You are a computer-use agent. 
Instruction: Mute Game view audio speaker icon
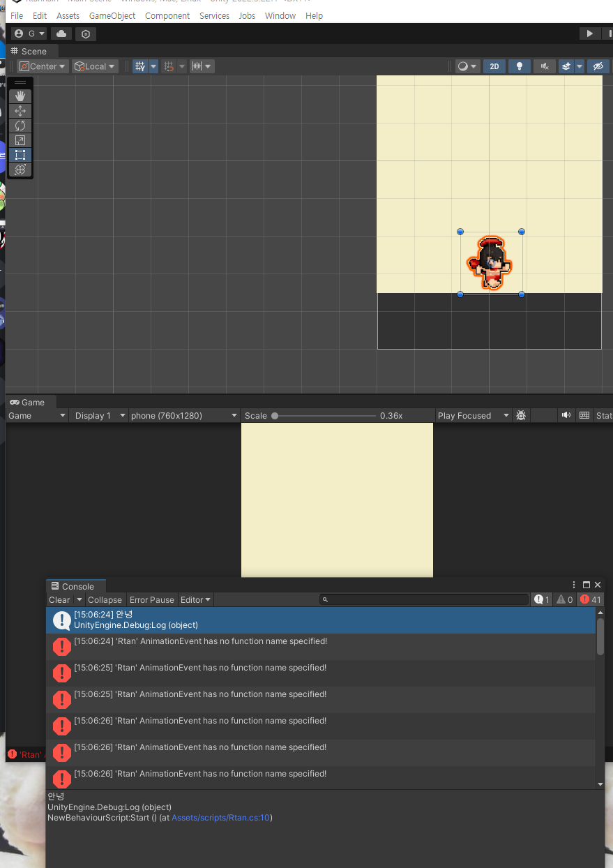[x=566, y=415]
